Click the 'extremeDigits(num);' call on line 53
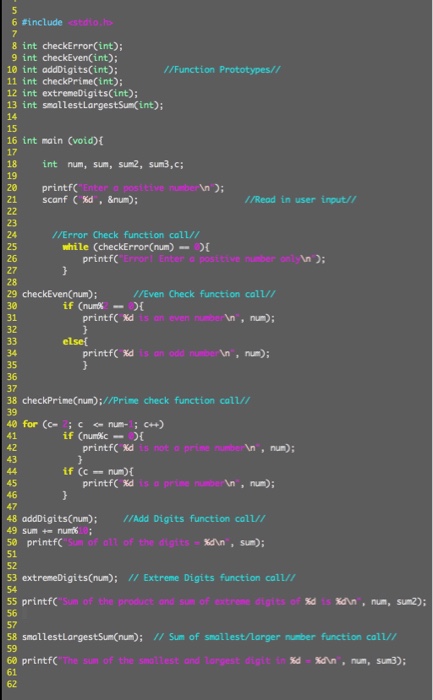The image size is (433, 700). click(70, 578)
